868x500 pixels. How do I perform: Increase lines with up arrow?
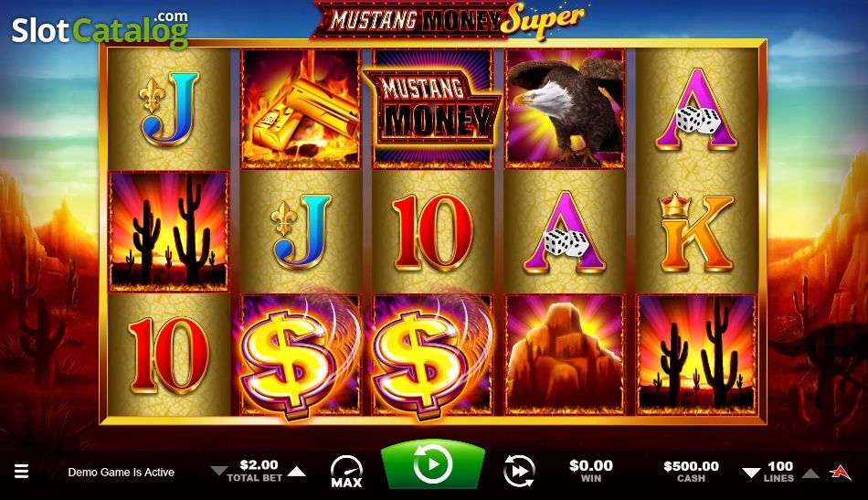(x=810, y=473)
